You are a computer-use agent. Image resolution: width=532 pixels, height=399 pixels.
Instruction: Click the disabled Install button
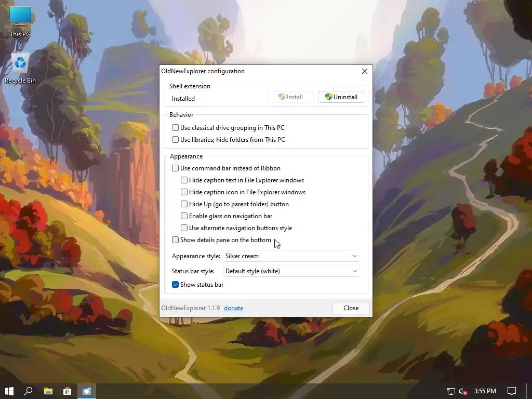(x=291, y=97)
